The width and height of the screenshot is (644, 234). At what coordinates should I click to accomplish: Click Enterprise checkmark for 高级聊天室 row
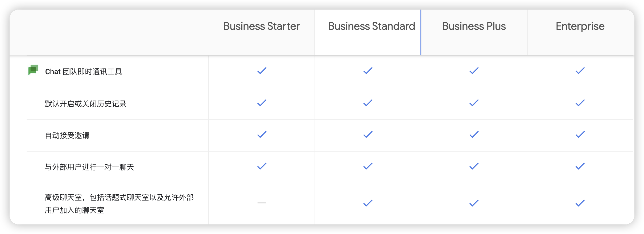(x=580, y=203)
